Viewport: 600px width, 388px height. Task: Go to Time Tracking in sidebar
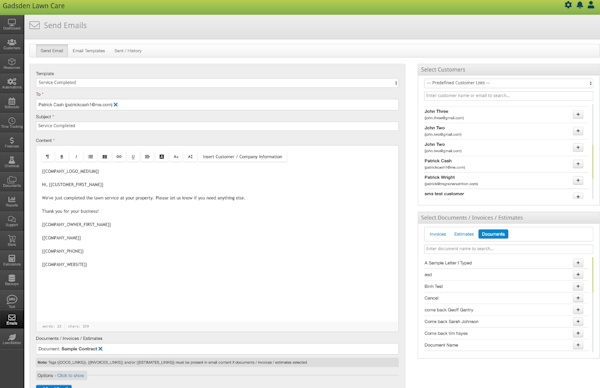click(x=12, y=122)
